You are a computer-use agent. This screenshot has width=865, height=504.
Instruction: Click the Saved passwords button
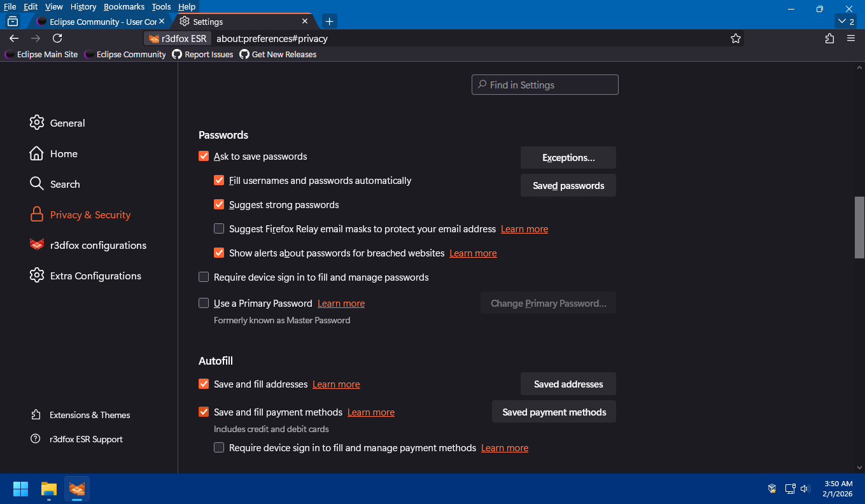click(x=568, y=186)
